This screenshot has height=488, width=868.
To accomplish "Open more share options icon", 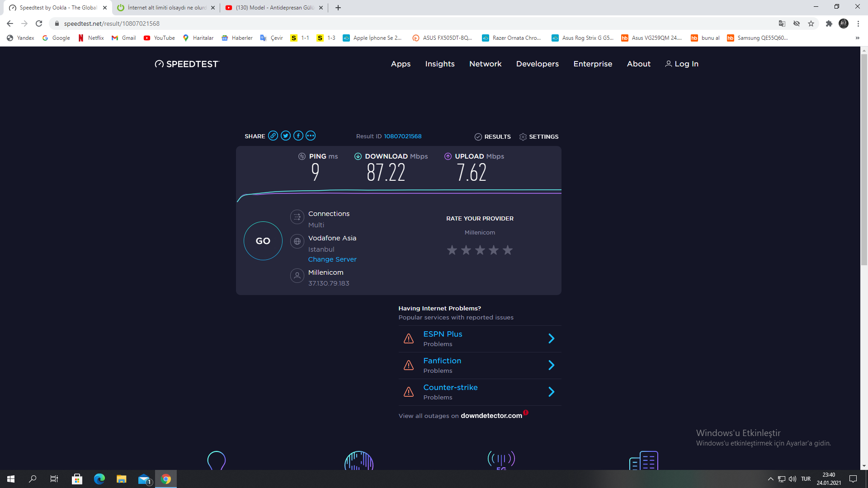I will [x=311, y=136].
